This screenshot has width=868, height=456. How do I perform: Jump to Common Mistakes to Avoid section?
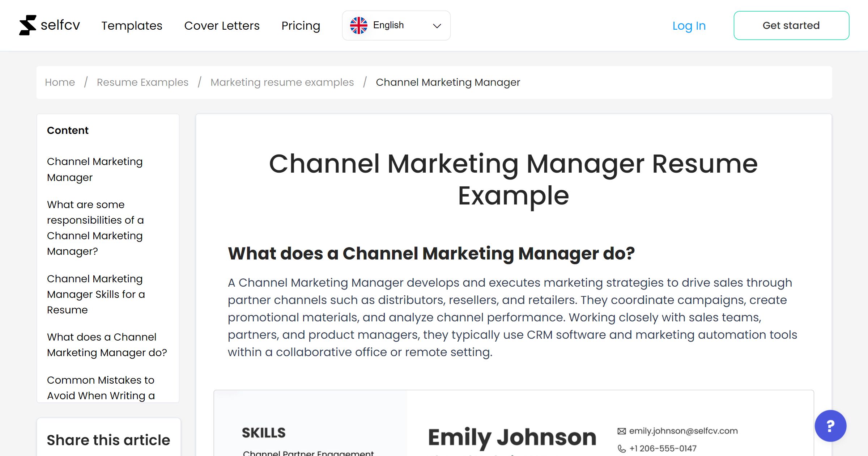(x=101, y=388)
